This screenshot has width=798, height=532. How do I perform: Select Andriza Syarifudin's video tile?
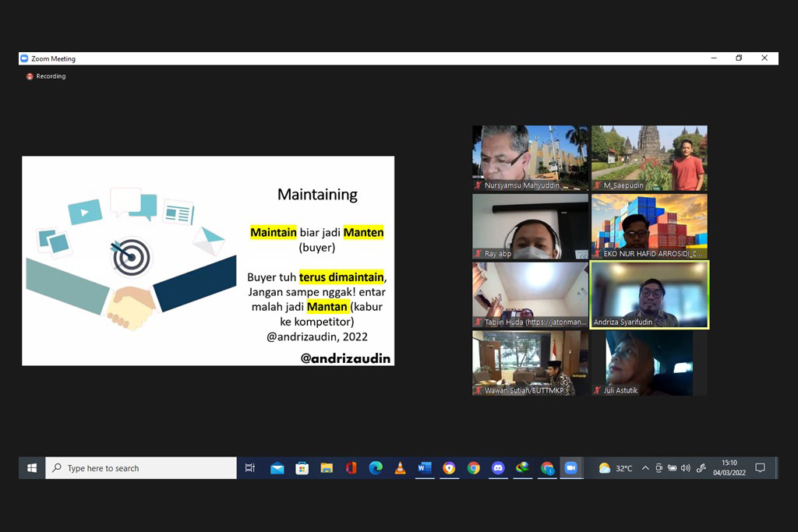click(649, 294)
